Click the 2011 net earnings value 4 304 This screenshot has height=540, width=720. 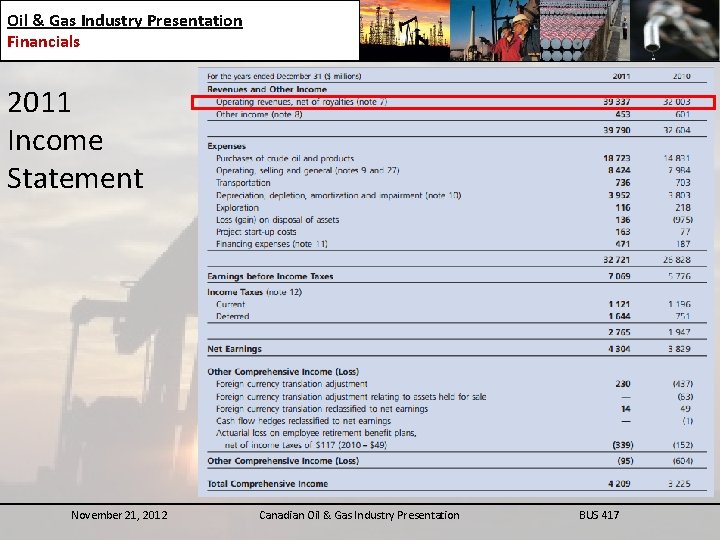click(x=619, y=349)
